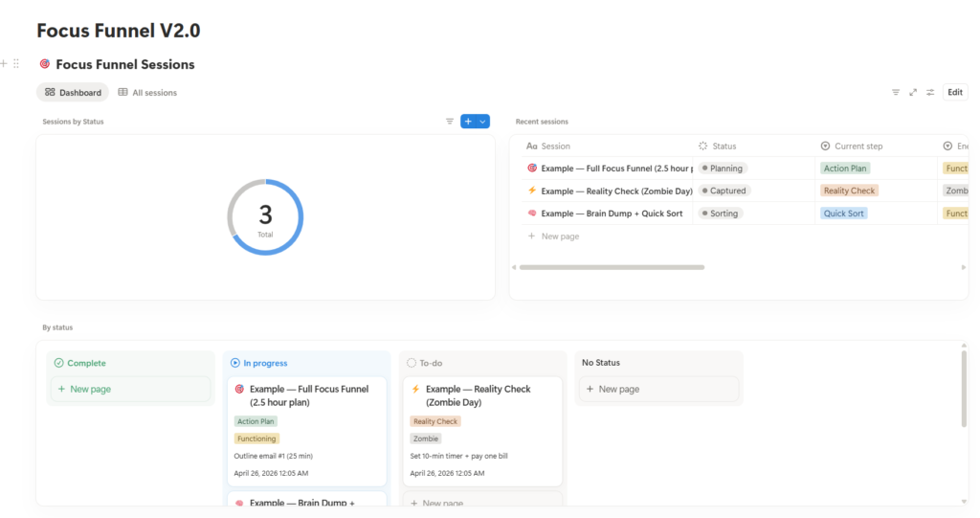Click the Reality Check tag in the table
The height and width of the screenshot is (518, 980).
pos(849,191)
